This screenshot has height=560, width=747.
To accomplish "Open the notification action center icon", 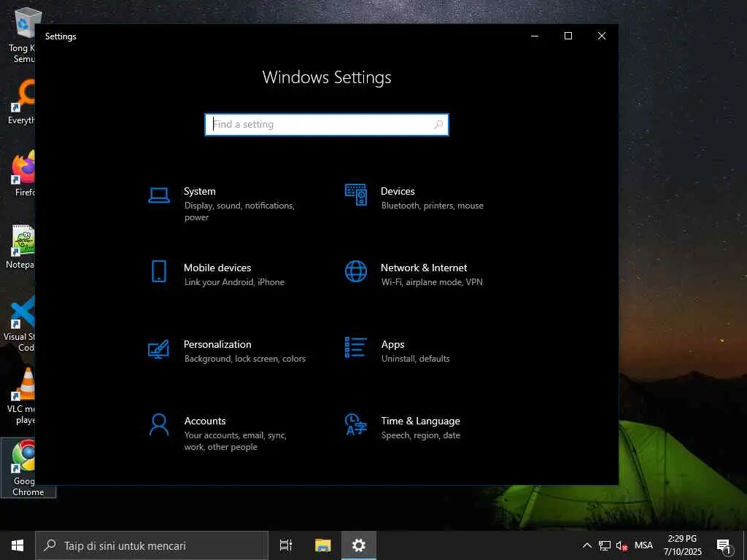I will coord(724,545).
